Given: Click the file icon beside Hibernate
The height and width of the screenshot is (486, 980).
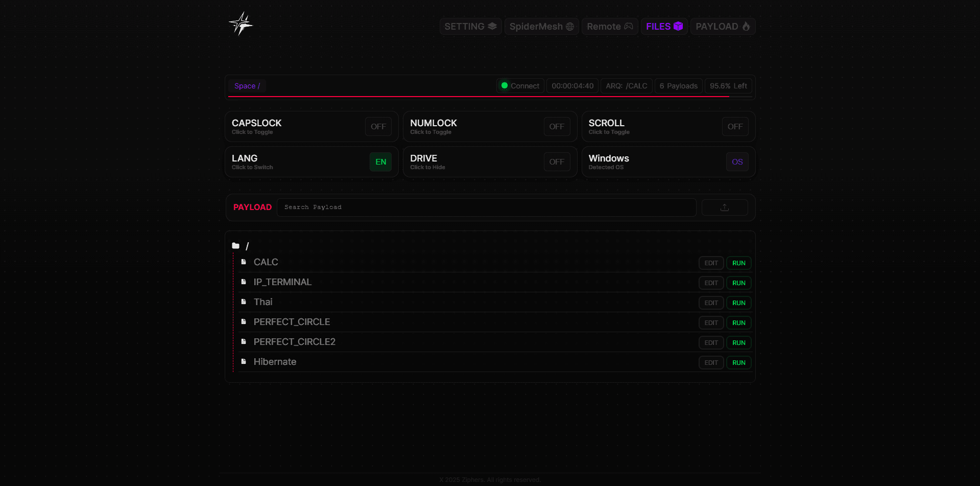Looking at the screenshot, I should (x=244, y=362).
